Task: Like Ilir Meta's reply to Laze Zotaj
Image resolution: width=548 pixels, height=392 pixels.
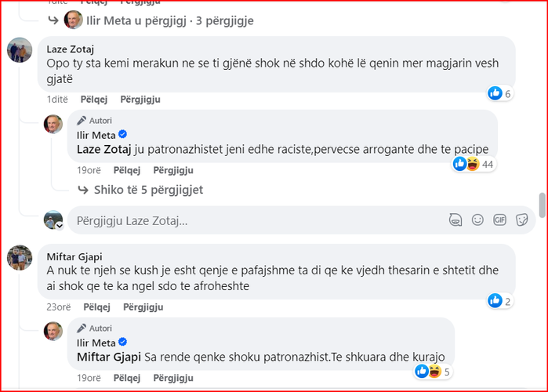Action: click(x=129, y=170)
